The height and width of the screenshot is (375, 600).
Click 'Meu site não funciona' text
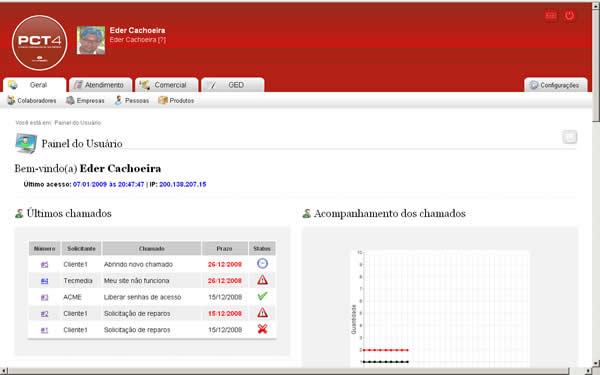coord(137,281)
